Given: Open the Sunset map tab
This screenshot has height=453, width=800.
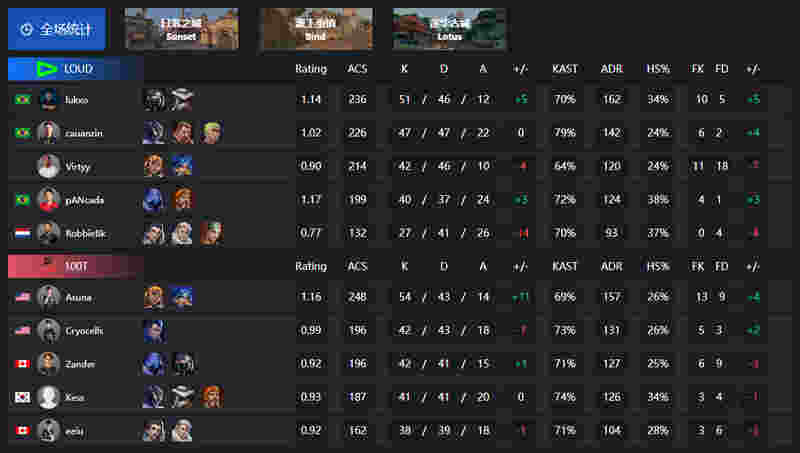Looking at the screenshot, I should tap(182, 29).
